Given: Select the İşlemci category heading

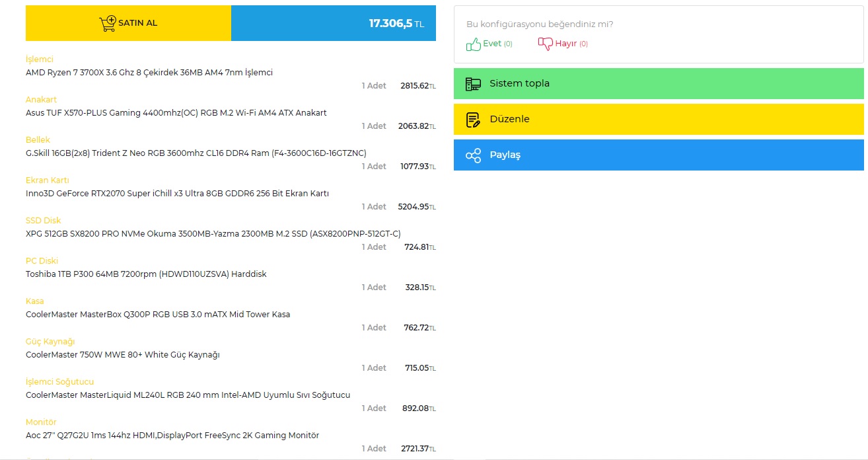Looking at the screenshot, I should [40, 59].
